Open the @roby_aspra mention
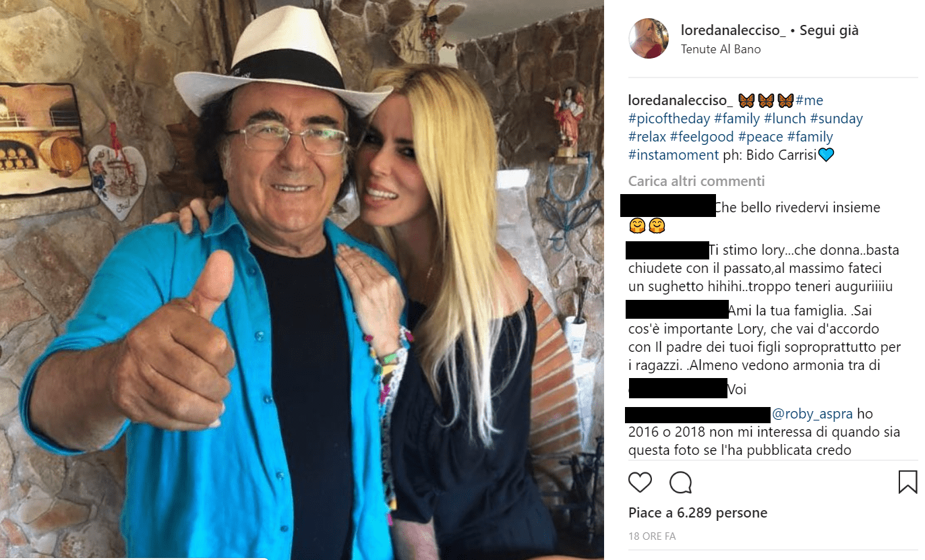The width and height of the screenshot is (925, 560). click(813, 414)
